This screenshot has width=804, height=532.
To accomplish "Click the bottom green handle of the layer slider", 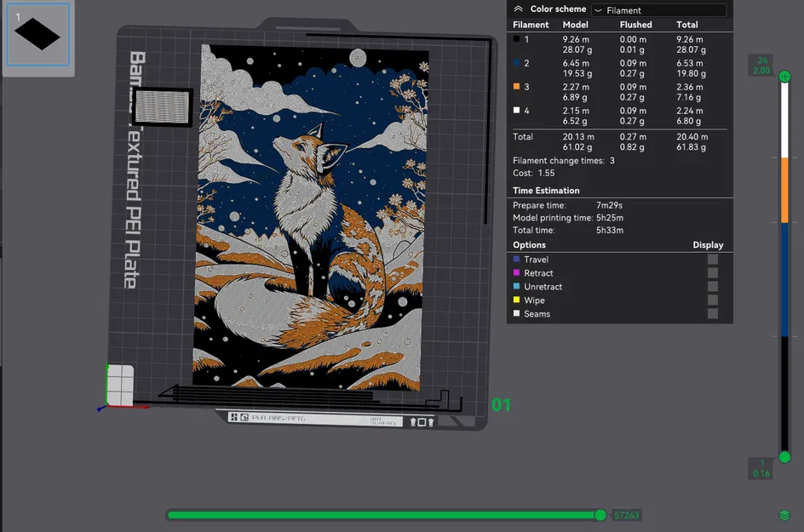I will [784, 458].
